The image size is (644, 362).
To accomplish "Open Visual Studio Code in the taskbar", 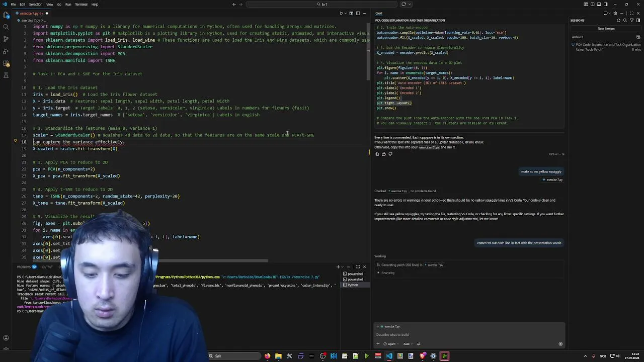I will (389, 356).
